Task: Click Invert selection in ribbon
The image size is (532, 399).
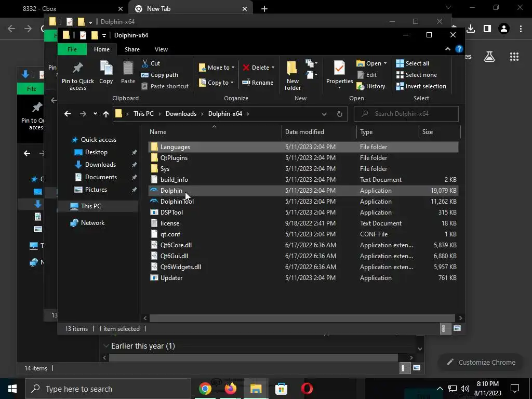Action: 421,86
